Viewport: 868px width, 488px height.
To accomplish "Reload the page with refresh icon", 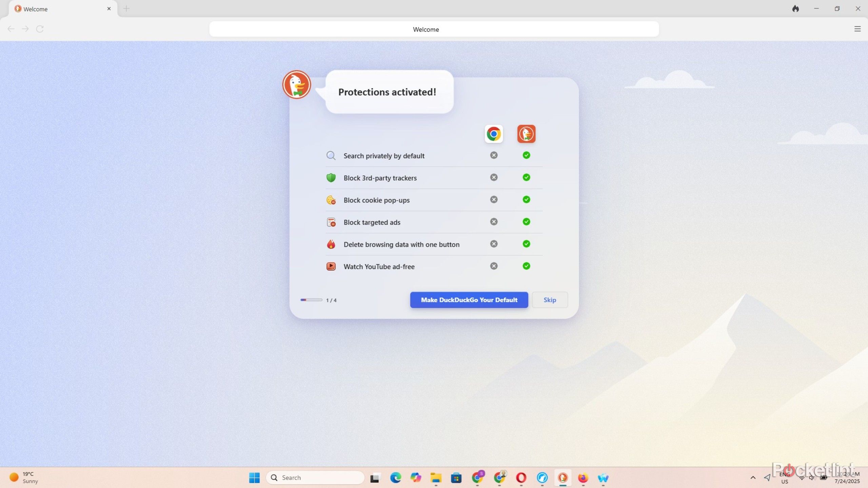I will (40, 29).
